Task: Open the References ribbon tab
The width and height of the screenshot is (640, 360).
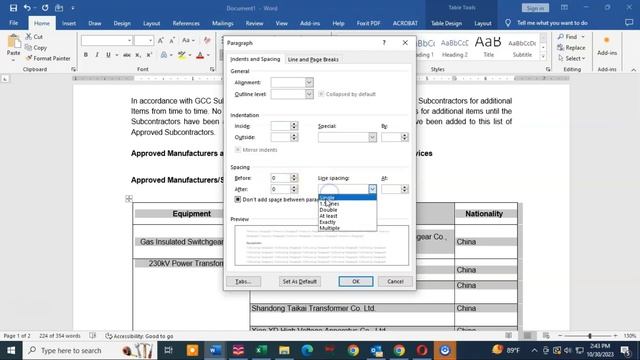Action: tap(186, 23)
